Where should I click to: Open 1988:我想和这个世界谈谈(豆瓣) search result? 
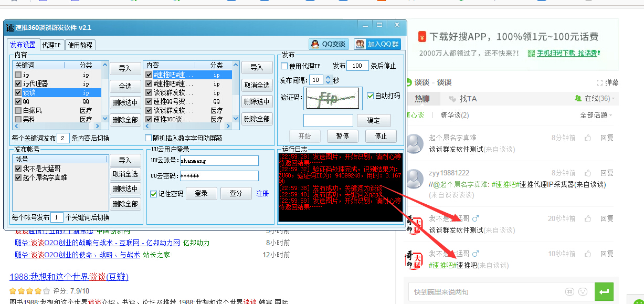pyautogui.click(x=69, y=277)
